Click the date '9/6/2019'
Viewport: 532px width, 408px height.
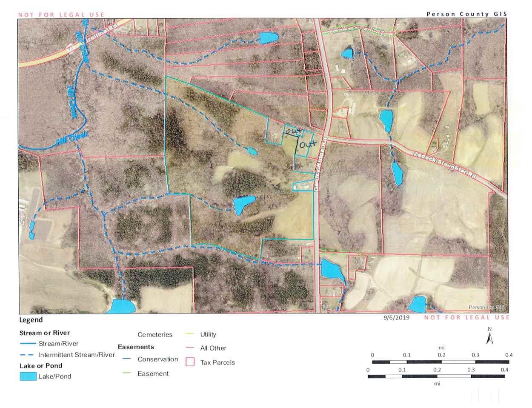[x=396, y=317]
